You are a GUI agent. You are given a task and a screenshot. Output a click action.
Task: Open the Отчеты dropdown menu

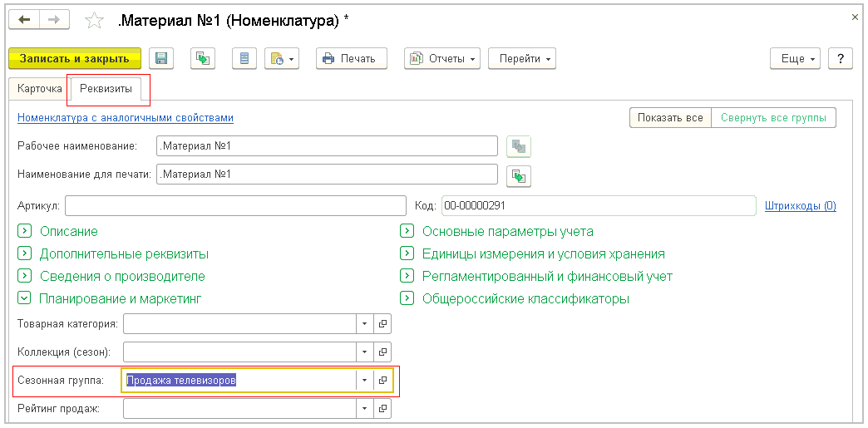pos(442,58)
